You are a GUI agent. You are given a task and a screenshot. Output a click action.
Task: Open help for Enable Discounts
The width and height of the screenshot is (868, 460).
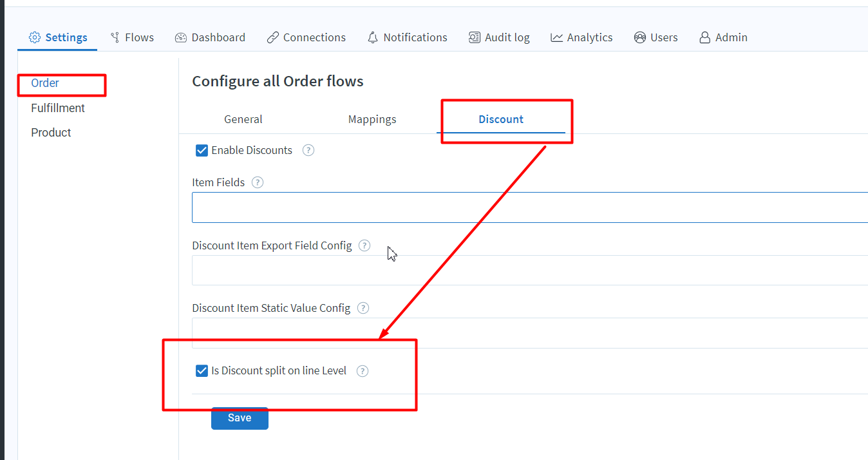pos(308,150)
